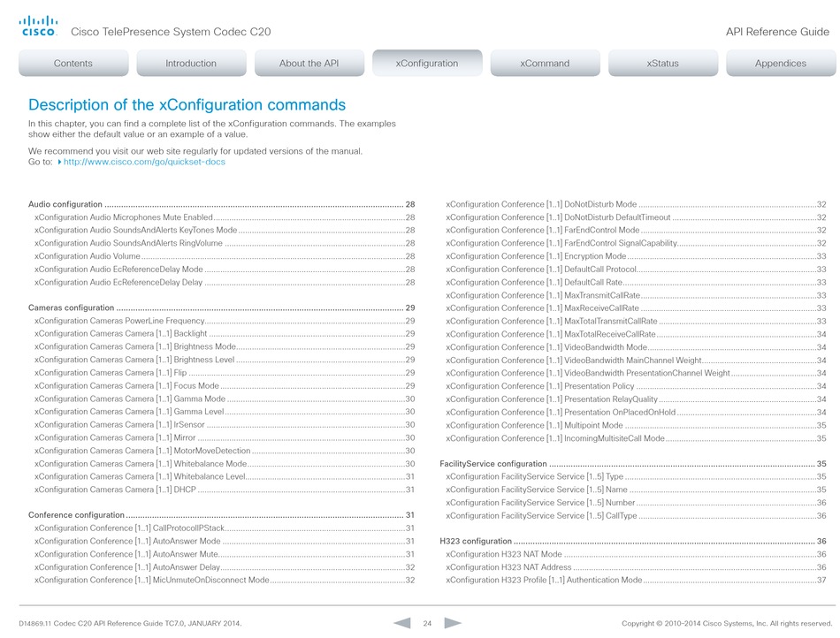
Task: Open the xCommand tab
Action: pos(545,63)
